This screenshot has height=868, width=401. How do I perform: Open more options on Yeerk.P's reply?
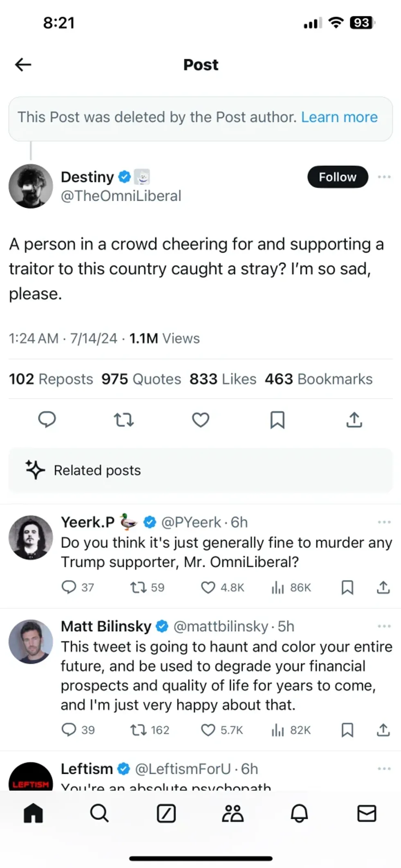pos(384,522)
